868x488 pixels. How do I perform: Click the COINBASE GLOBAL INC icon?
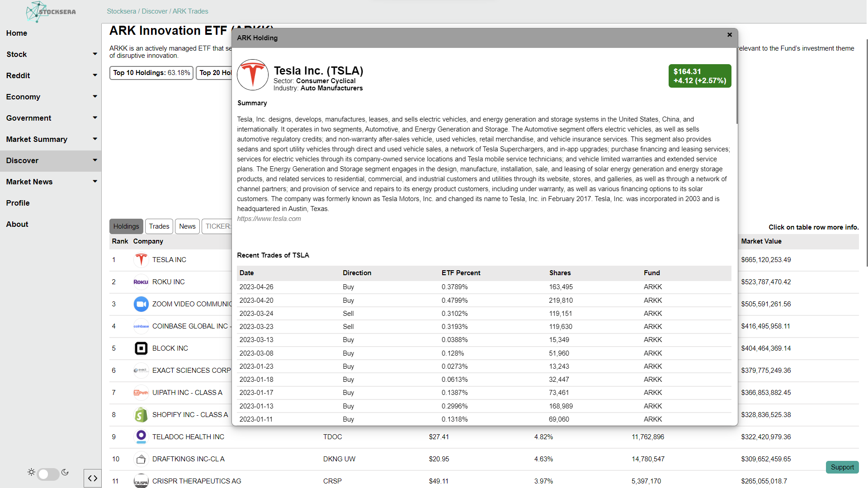click(x=141, y=326)
